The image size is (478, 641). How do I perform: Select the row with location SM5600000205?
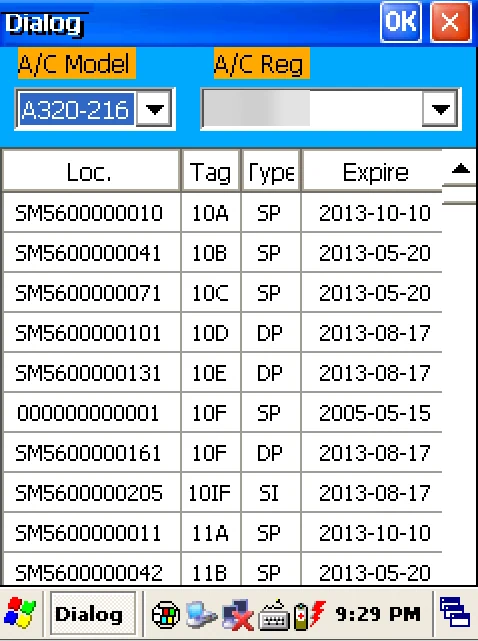[x=223, y=492]
